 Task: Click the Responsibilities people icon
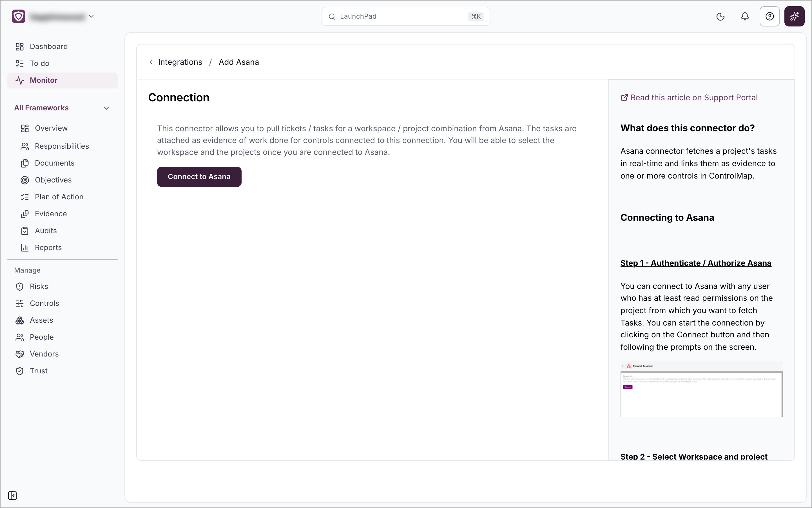tap(25, 146)
